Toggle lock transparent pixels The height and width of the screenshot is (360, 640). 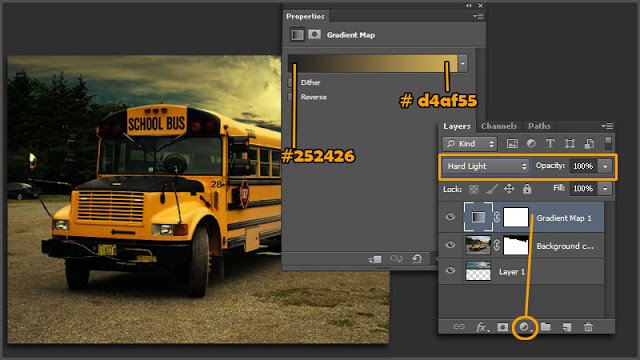(x=473, y=189)
